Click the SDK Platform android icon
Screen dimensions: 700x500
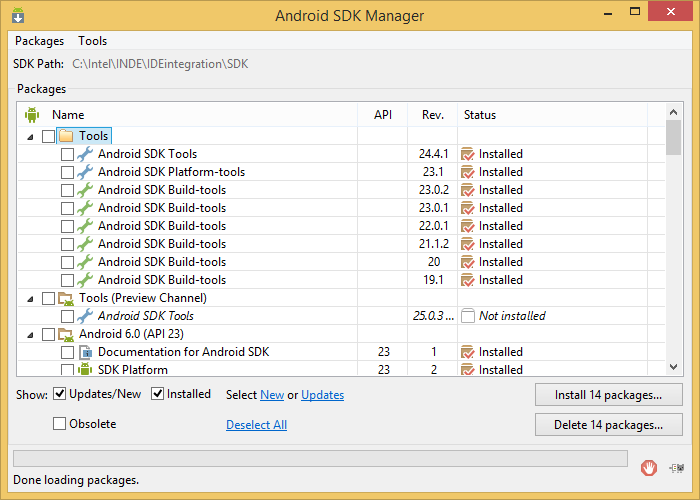(85, 370)
